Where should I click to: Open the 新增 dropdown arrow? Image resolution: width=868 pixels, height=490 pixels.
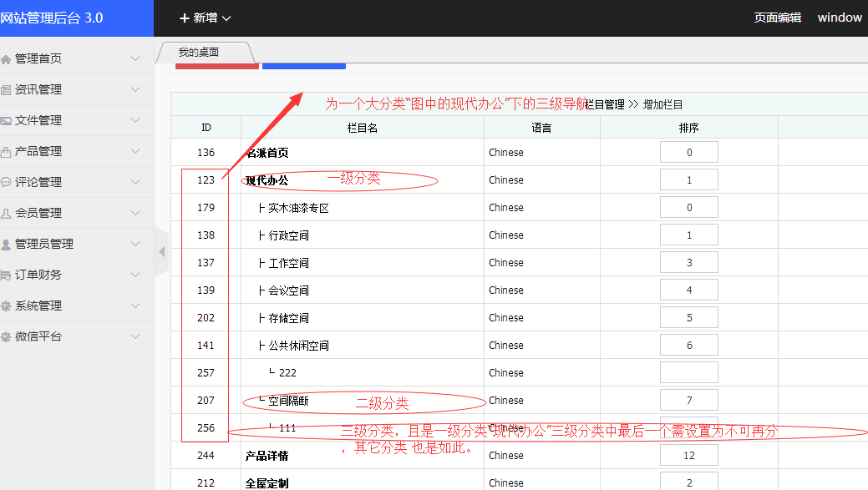tap(226, 18)
